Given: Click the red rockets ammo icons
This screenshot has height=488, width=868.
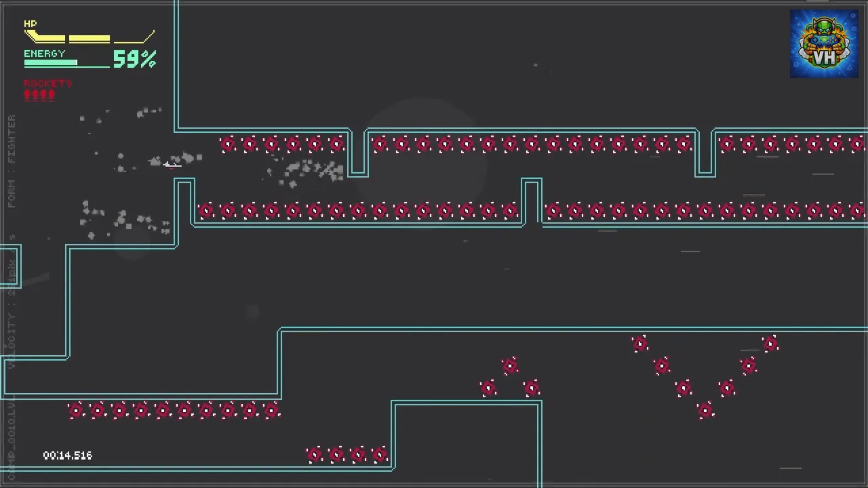Looking at the screenshot, I should [x=39, y=95].
